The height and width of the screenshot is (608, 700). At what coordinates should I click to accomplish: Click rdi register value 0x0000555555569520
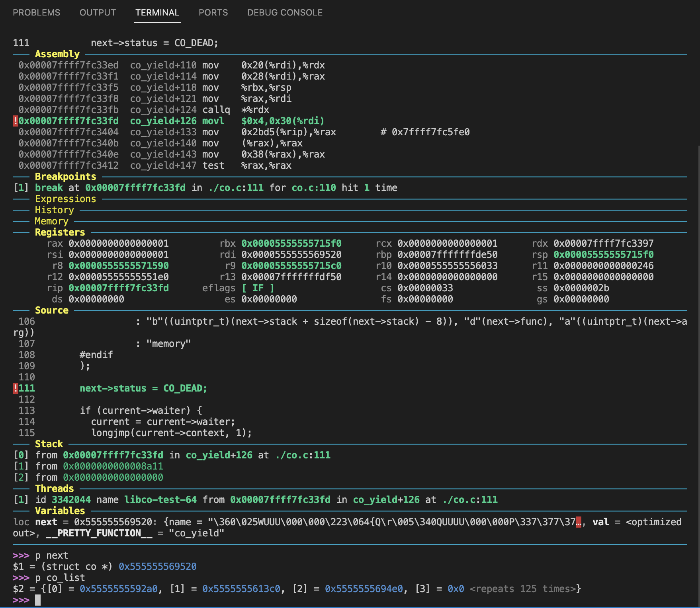(x=291, y=254)
